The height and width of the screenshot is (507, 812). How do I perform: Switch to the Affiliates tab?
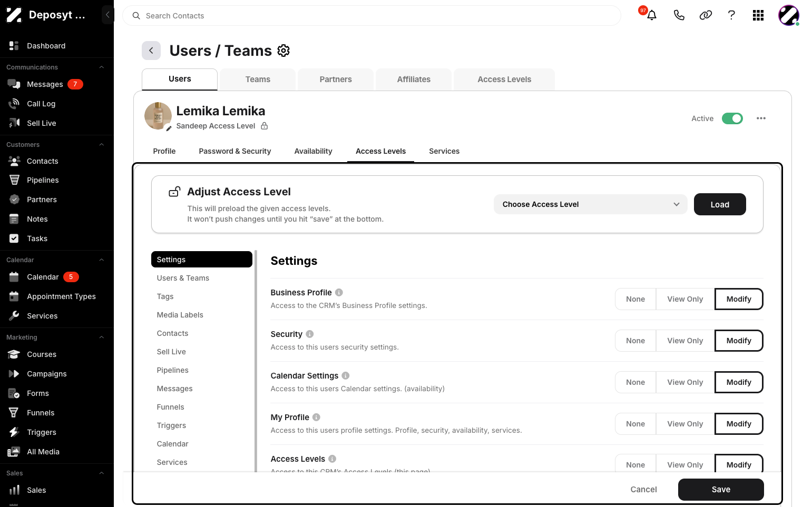414,79
